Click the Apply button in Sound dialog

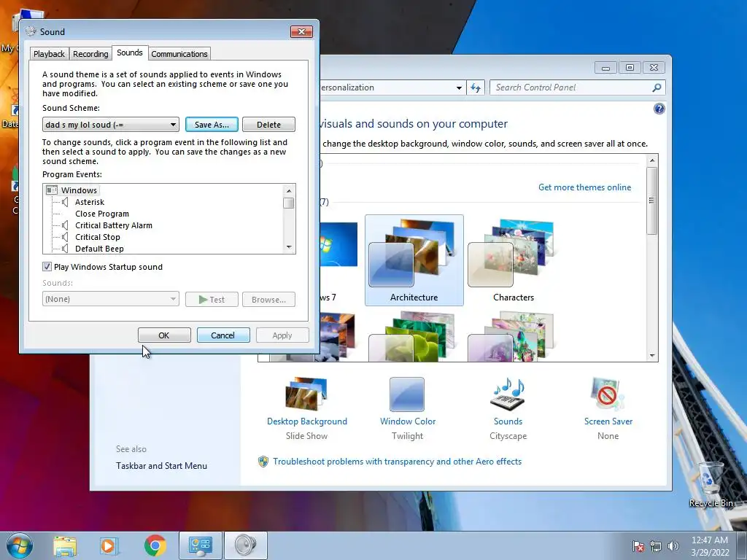[282, 335]
